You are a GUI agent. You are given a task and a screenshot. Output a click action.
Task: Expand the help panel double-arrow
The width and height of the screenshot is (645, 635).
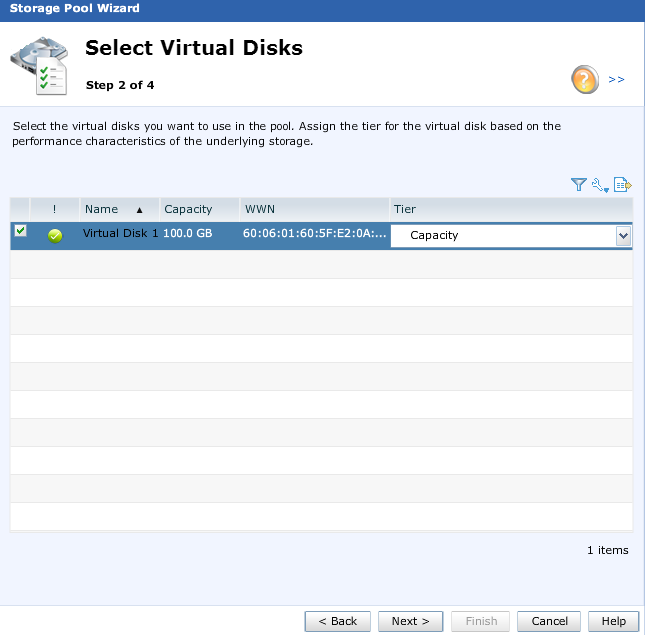pyautogui.click(x=616, y=79)
